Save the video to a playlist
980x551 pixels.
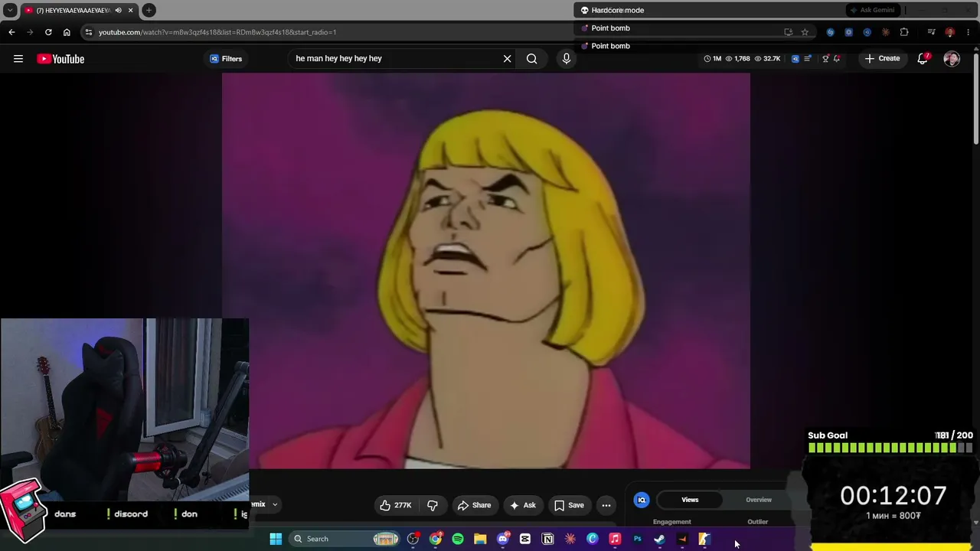(x=569, y=505)
